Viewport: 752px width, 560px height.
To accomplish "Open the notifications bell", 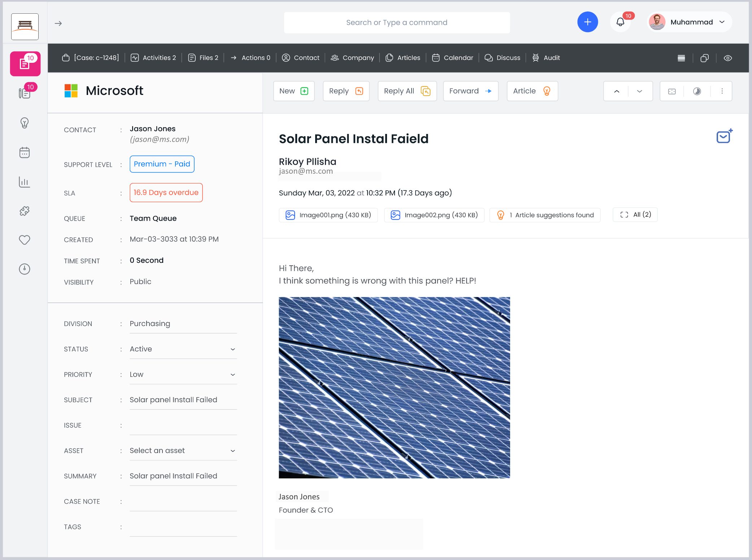I will pos(620,22).
